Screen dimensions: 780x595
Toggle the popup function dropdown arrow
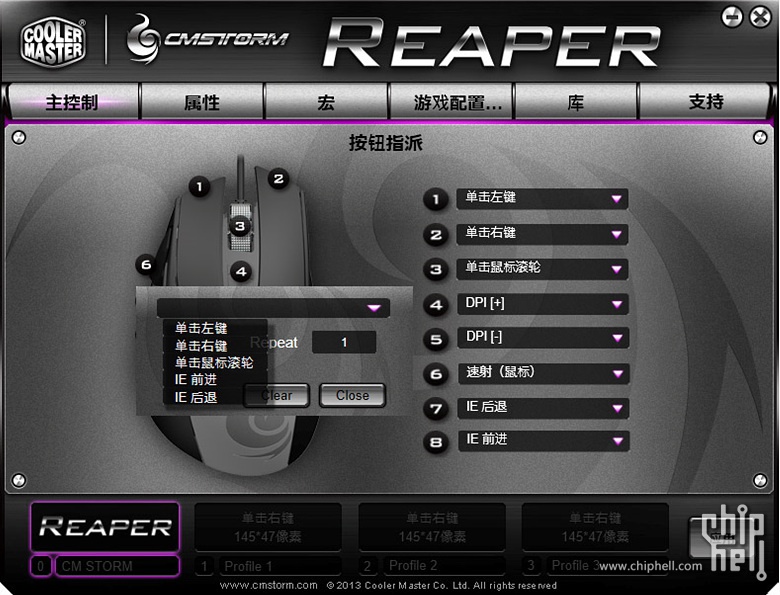pyautogui.click(x=374, y=308)
